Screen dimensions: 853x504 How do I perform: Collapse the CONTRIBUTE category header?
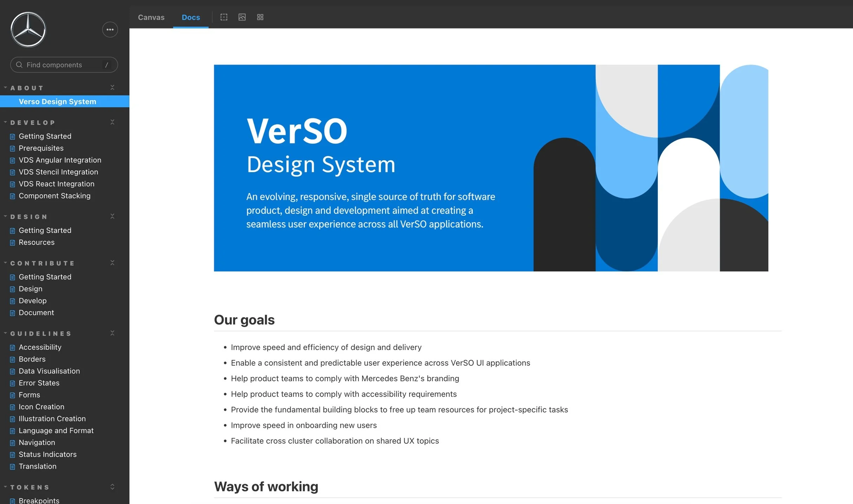click(42, 263)
